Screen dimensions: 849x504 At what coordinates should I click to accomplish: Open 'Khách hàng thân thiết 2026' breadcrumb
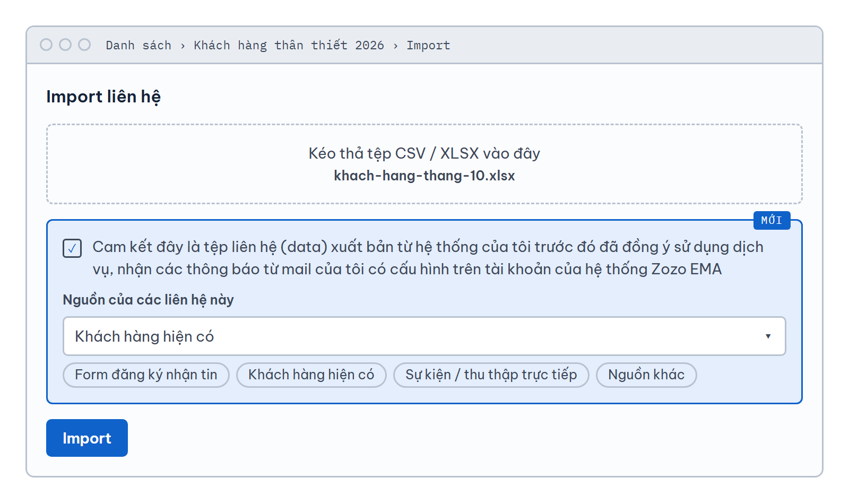coord(289,45)
